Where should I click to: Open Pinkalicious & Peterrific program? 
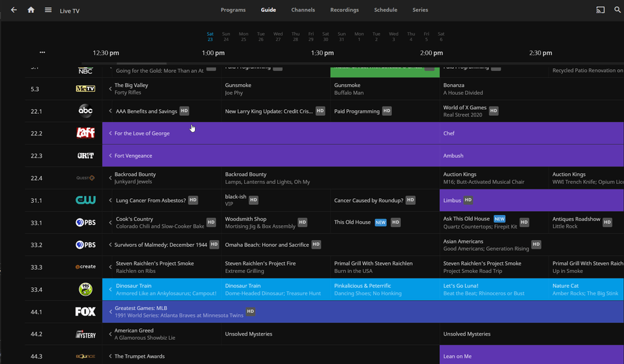point(385,289)
